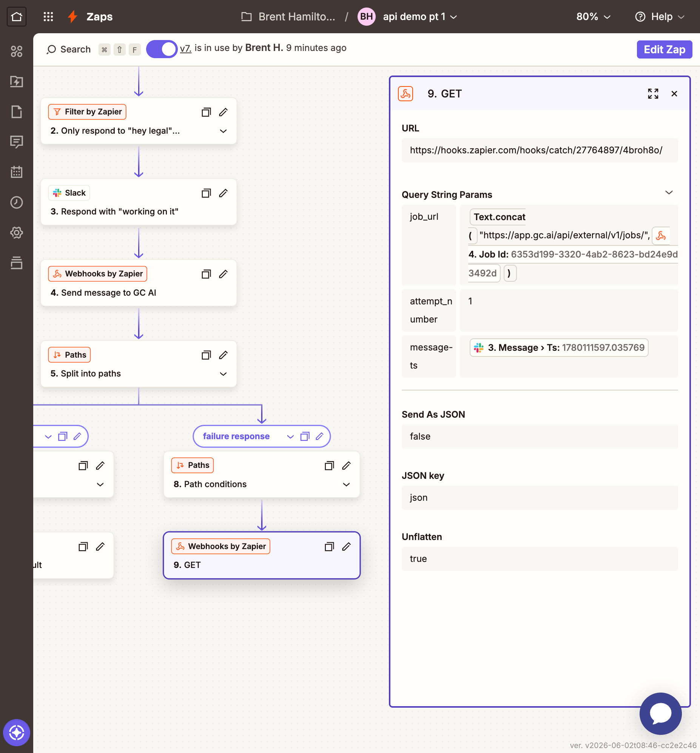Duplicate the step 9 GET webhook
The height and width of the screenshot is (753, 700).
click(x=329, y=546)
